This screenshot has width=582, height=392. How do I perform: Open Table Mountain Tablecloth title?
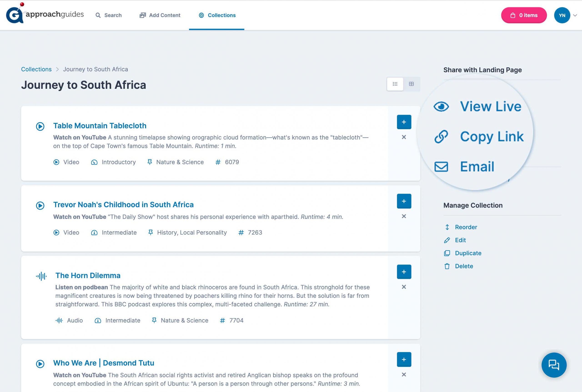coord(100,126)
